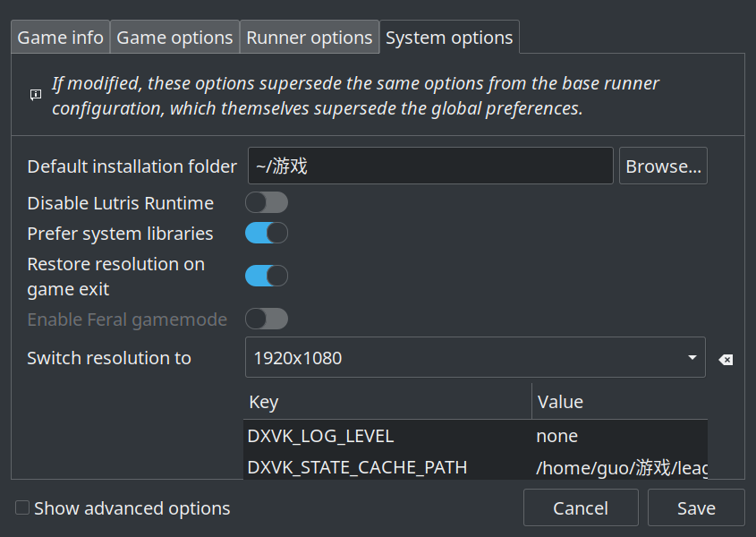The height and width of the screenshot is (537, 756).
Task: Click the Browse button for installation folder
Action: pyautogui.click(x=663, y=166)
